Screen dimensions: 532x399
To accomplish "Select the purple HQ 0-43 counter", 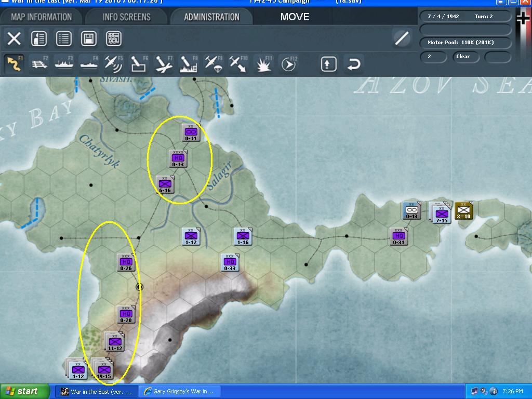I will coord(178,158).
